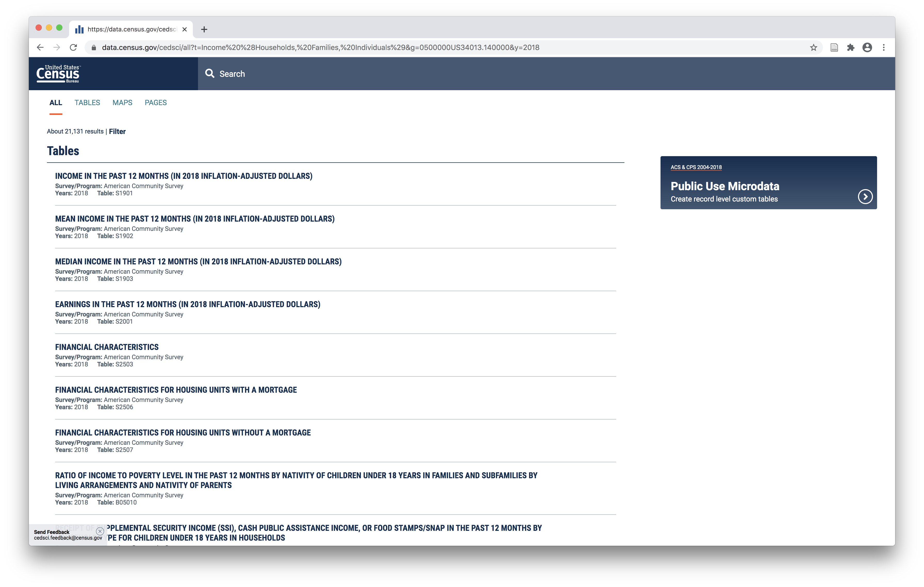Viewport: 924px width, 587px height.
Task: Click the Census Bureau logo
Action: tap(58, 74)
